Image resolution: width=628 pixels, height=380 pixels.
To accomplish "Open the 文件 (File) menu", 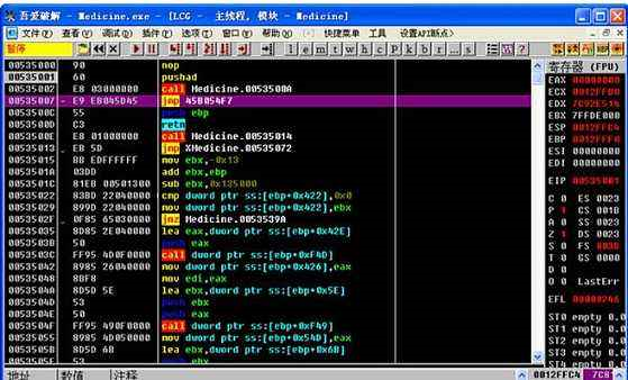I will (x=36, y=33).
